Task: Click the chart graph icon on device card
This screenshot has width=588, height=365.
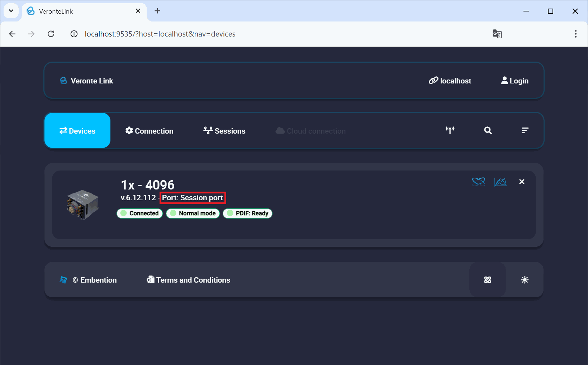Action: pyautogui.click(x=500, y=182)
